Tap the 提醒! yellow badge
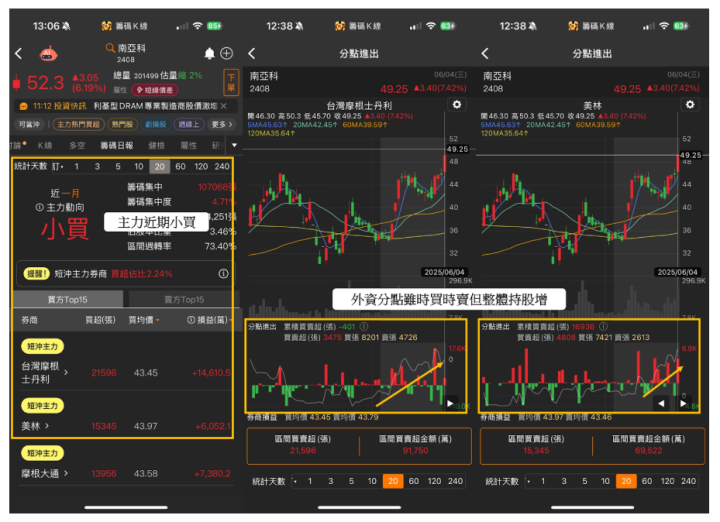 coord(36,274)
